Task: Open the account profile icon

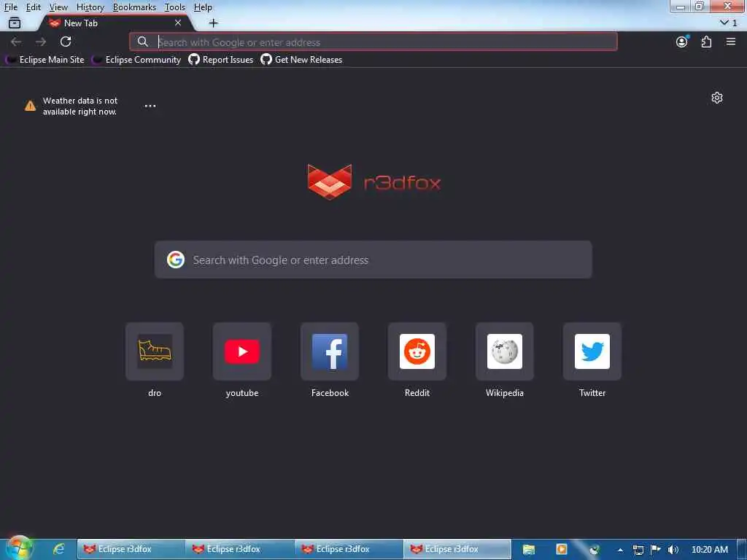Action: tap(682, 42)
